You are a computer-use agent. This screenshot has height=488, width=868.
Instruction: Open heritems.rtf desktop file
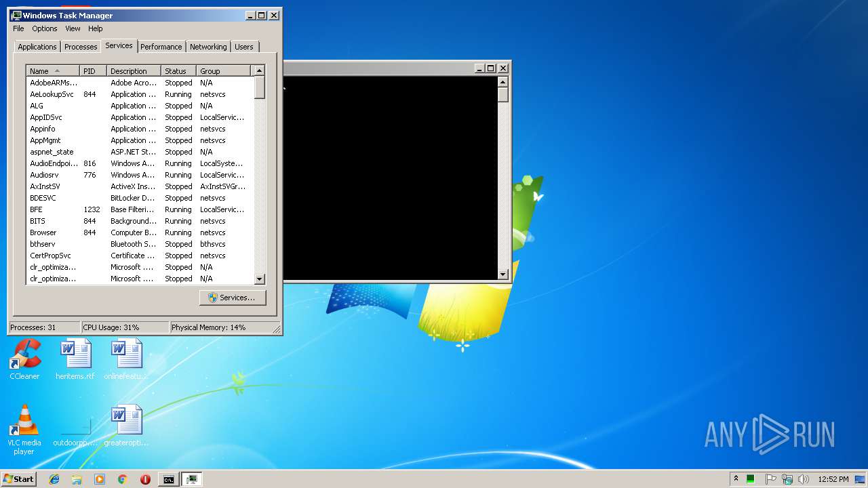pyautogui.click(x=75, y=359)
